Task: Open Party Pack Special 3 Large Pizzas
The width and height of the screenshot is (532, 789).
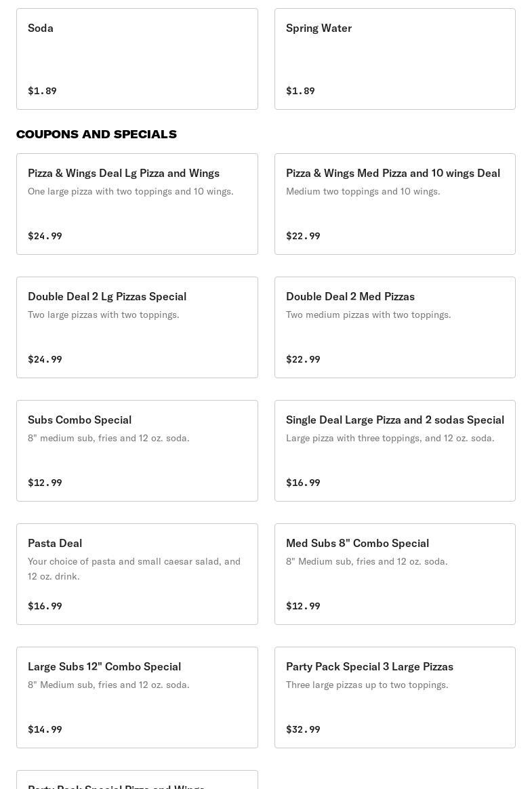Action: tap(394, 697)
